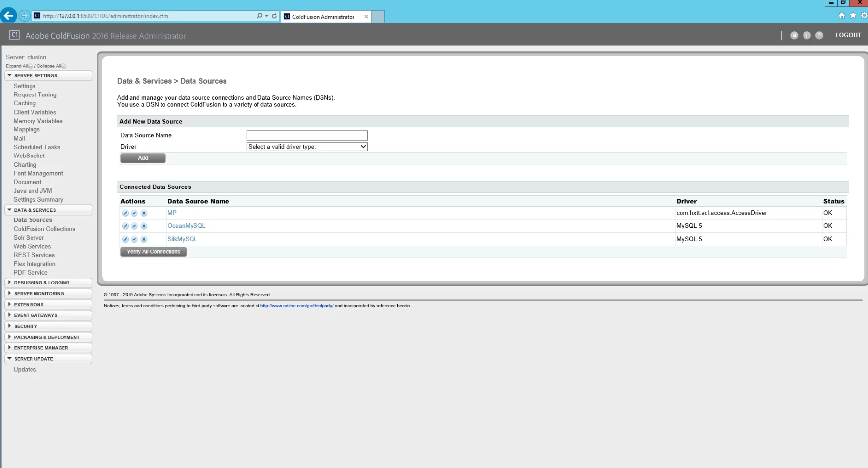Open Java and JVM settings
This screenshot has width=868, height=468.
pyautogui.click(x=32, y=191)
